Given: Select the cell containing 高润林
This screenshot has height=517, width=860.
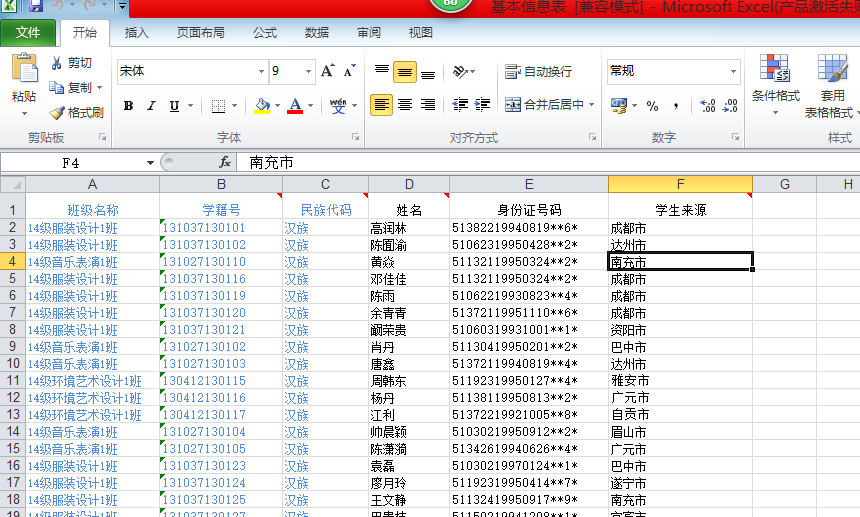Looking at the screenshot, I should pos(408,228).
